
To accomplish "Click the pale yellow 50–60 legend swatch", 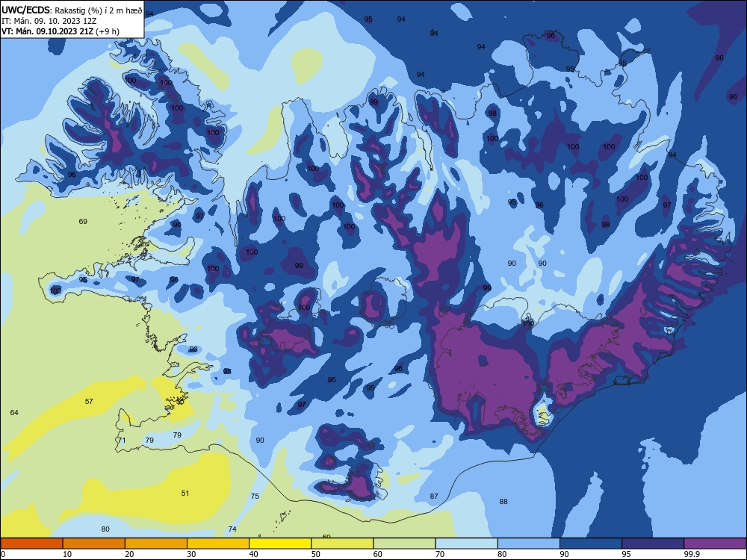I will pos(342,544).
